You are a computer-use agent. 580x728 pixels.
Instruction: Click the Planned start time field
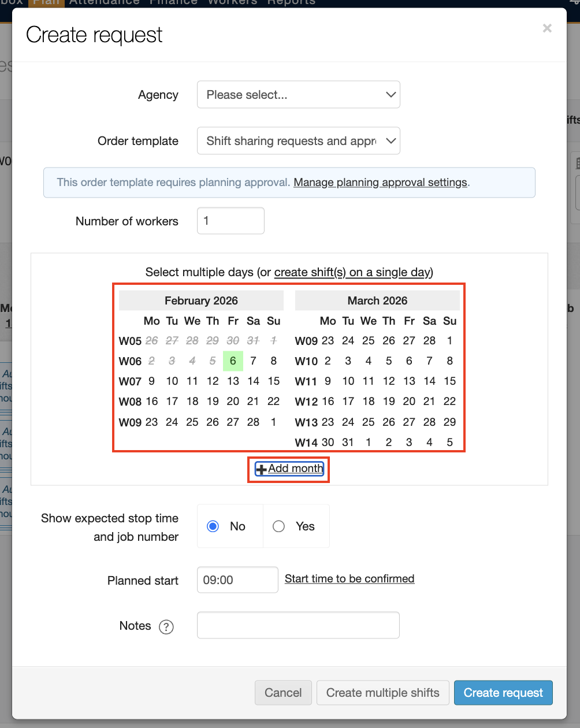point(237,580)
